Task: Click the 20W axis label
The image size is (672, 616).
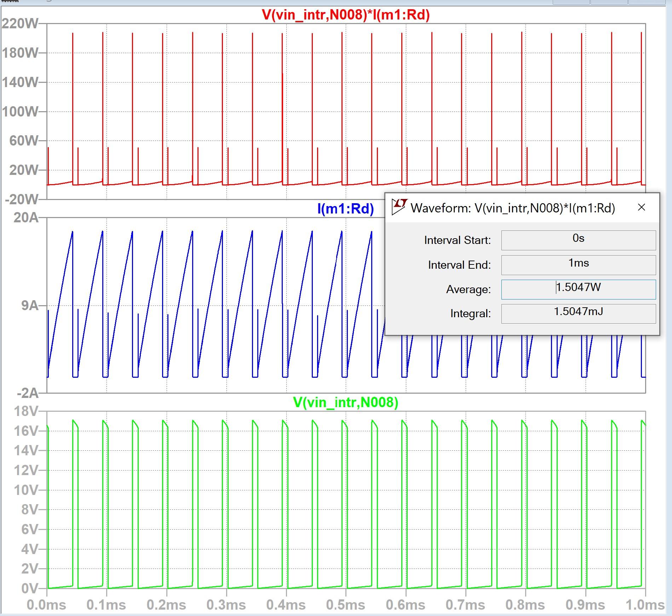Action: coord(24,170)
